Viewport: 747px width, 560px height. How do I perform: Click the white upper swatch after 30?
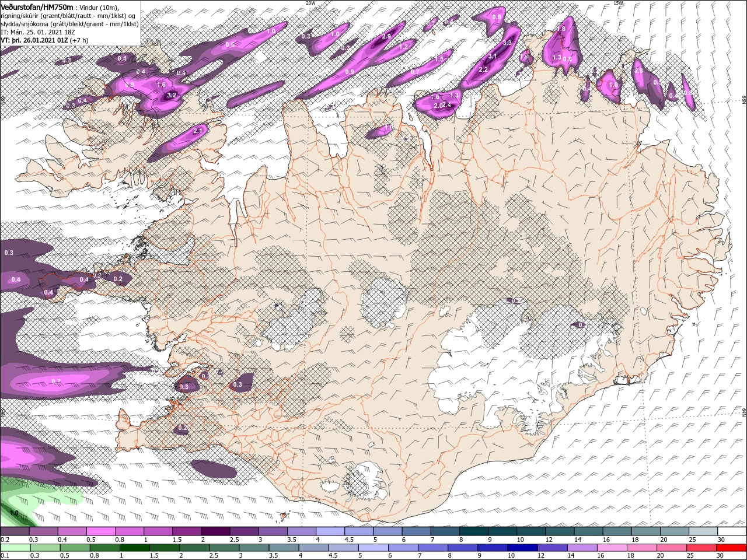[732, 531]
